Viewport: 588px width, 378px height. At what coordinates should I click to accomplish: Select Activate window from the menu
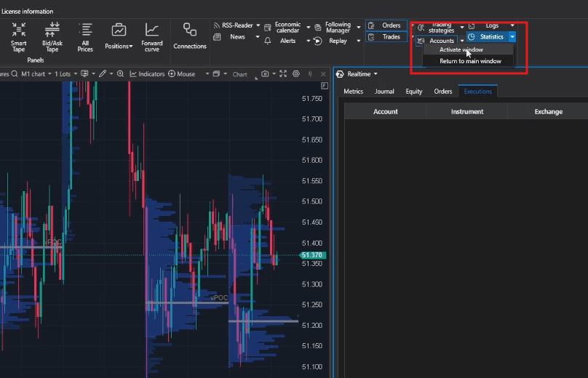[x=461, y=50]
